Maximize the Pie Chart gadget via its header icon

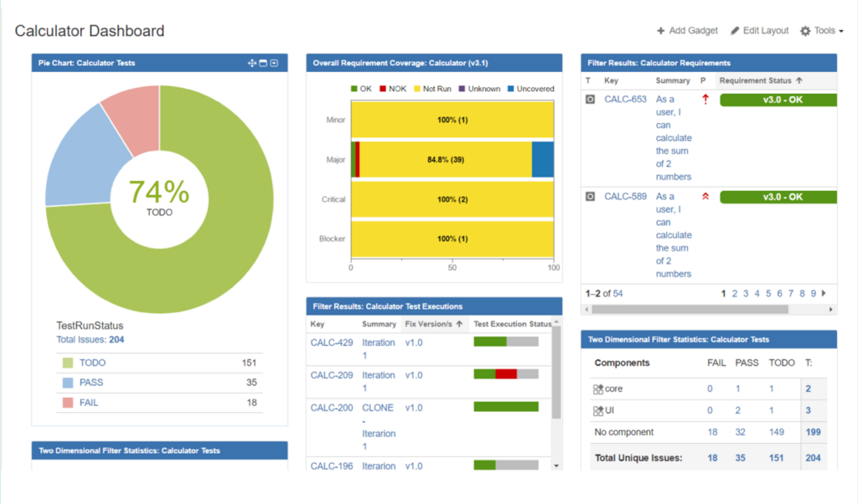click(262, 63)
